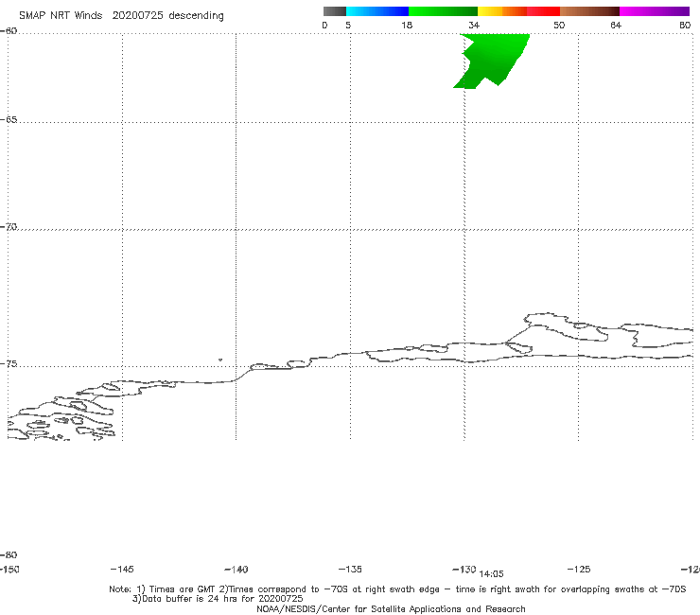The width and height of the screenshot is (700, 615).
Task: Click the color bar label '50'
Action: pos(559,25)
